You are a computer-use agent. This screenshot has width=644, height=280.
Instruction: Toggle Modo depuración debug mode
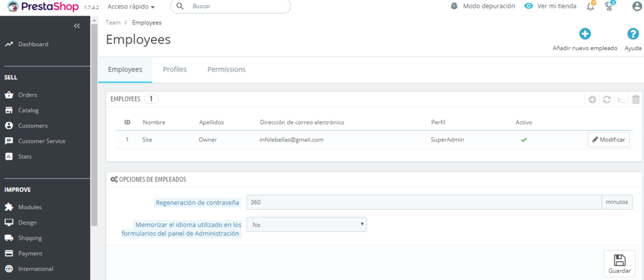click(482, 6)
